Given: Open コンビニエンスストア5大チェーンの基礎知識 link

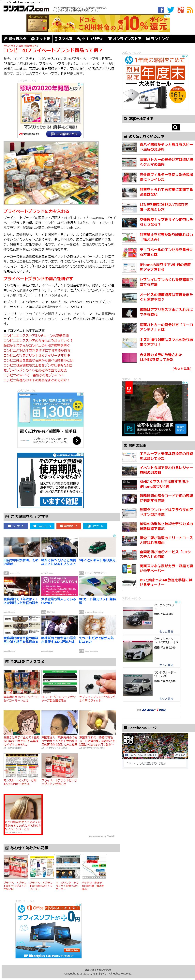Looking at the screenshot, I should [36, 336].
